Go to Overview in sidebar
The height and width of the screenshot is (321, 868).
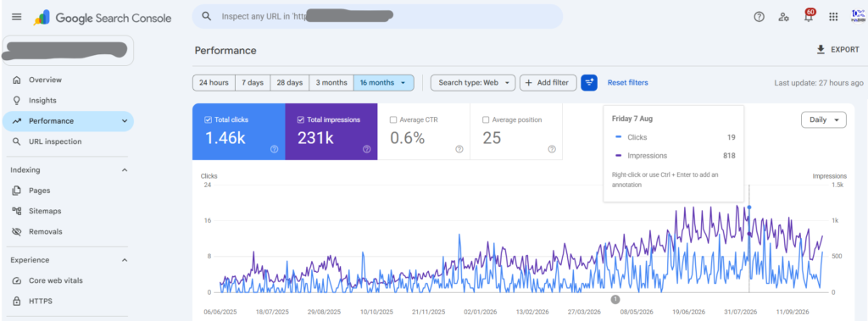coord(68,80)
